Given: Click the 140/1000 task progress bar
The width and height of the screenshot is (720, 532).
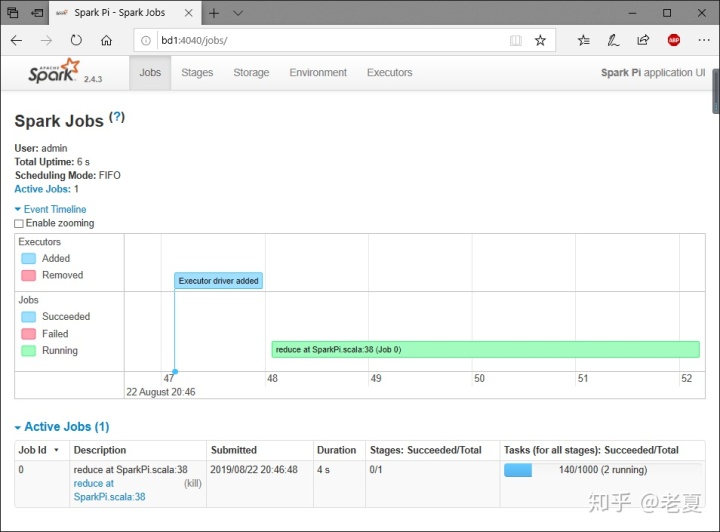Looking at the screenshot, I should [602, 470].
